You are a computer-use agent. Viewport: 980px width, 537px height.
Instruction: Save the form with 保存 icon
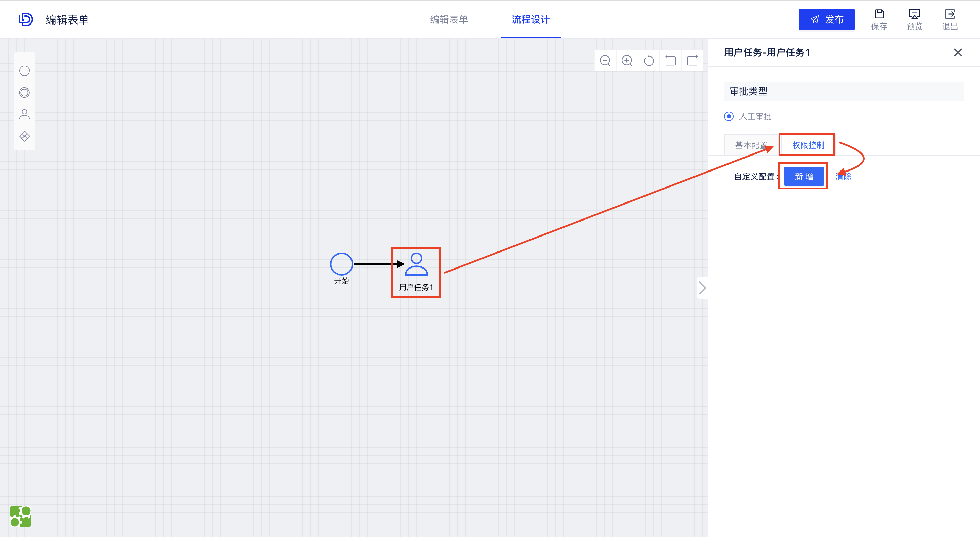[879, 19]
